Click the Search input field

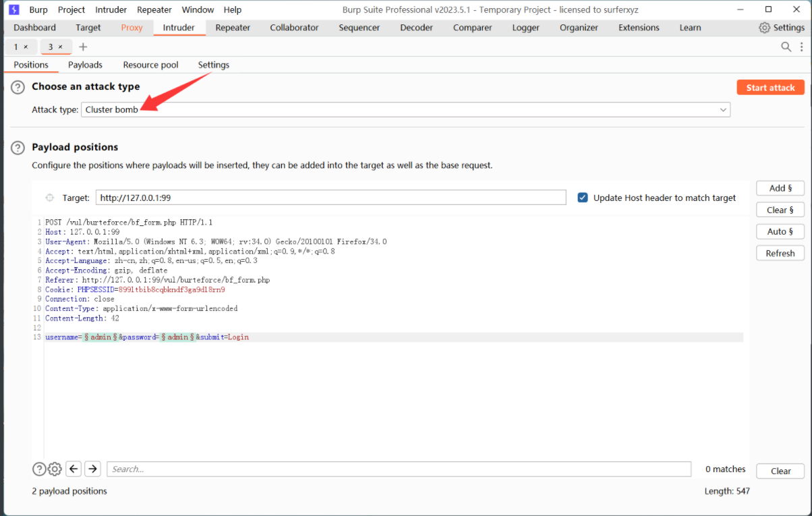tap(399, 469)
